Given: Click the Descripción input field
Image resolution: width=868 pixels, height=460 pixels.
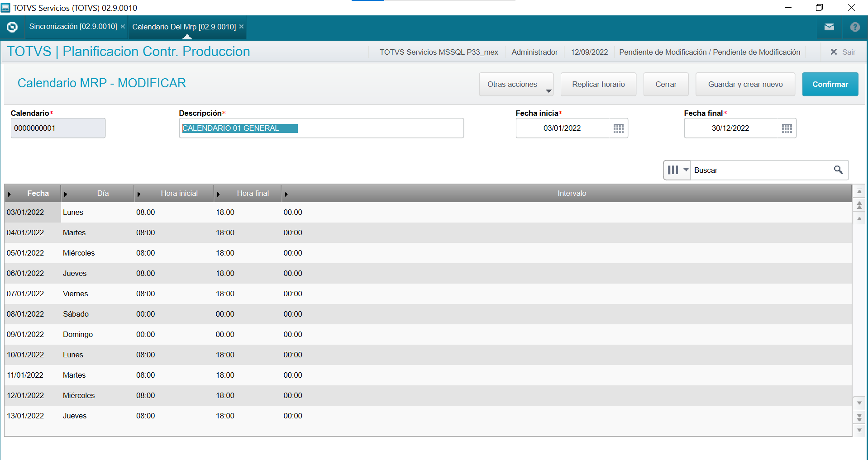Looking at the screenshot, I should click(x=321, y=128).
